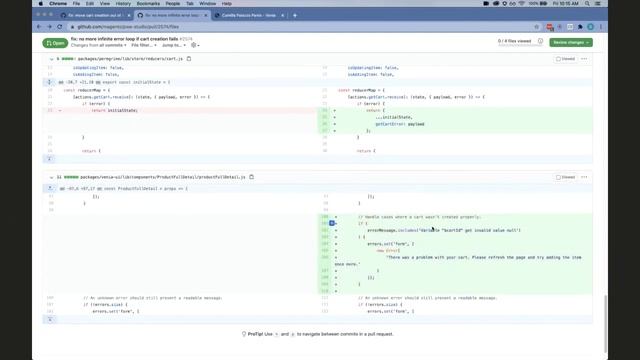The width and height of the screenshot is (640, 360).
Task: Open the File filter dropdown
Action: pyautogui.click(x=144, y=45)
